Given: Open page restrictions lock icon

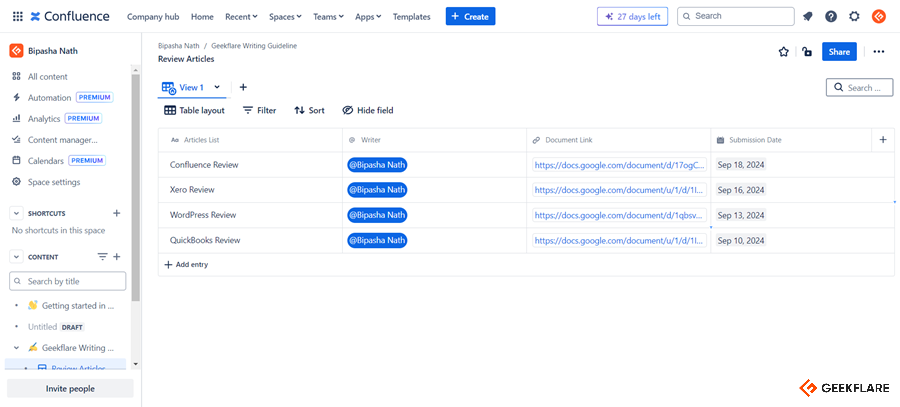Looking at the screenshot, I should tap(807, 52).
